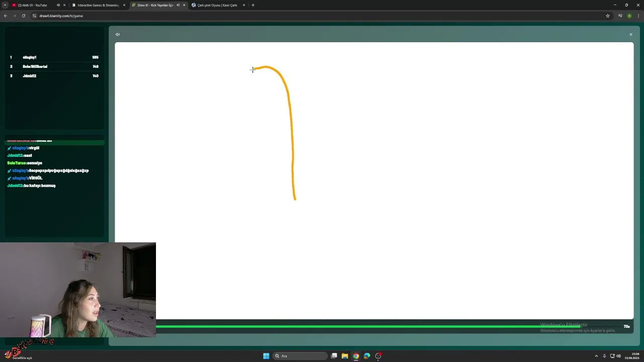
Task: Click the chat message 'semsiye' from SoloTurco
Action: (x=35, y=163)
